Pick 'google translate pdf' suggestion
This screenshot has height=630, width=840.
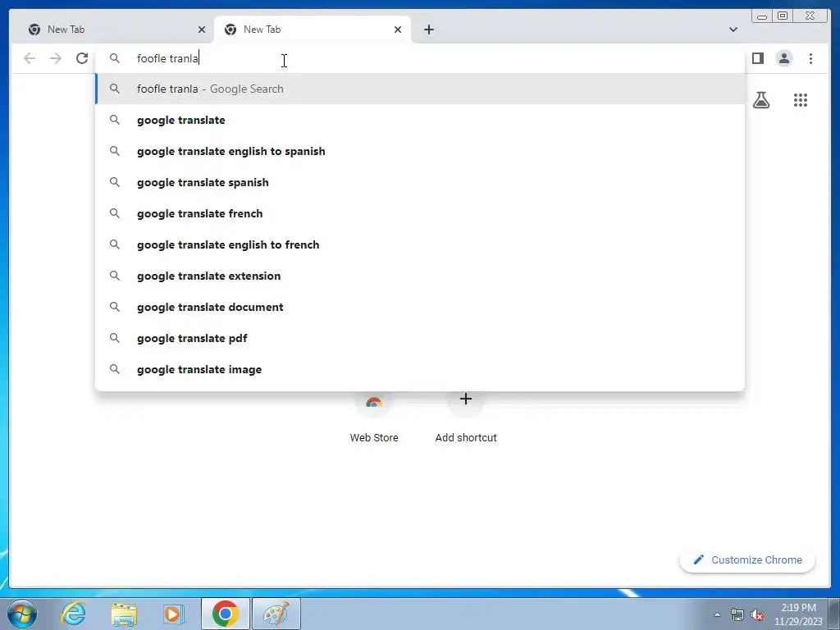(x=420, y=338)
